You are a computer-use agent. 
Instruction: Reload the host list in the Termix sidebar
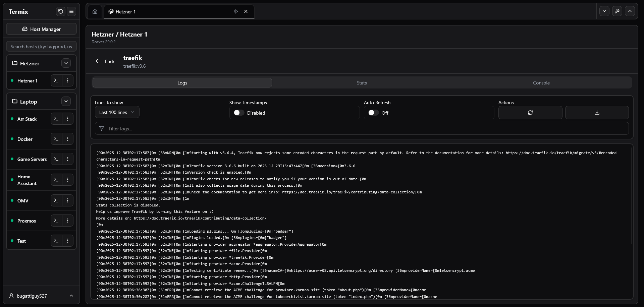pos(60,11)
